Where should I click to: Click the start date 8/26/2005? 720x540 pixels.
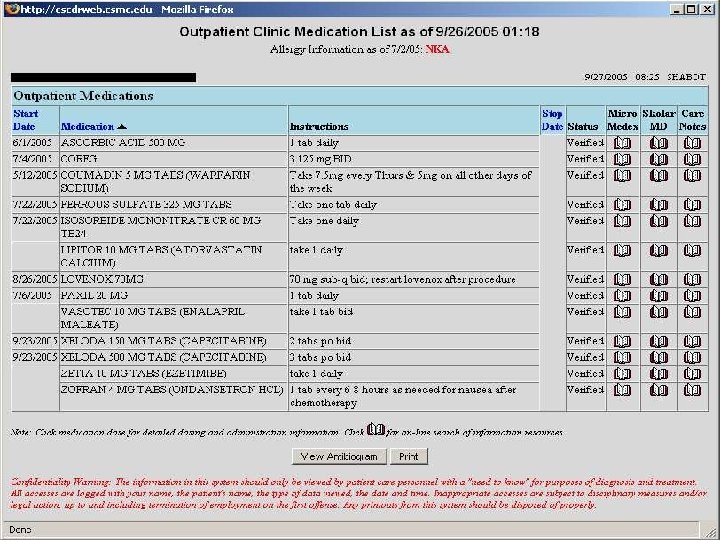[x=35, y=279]
